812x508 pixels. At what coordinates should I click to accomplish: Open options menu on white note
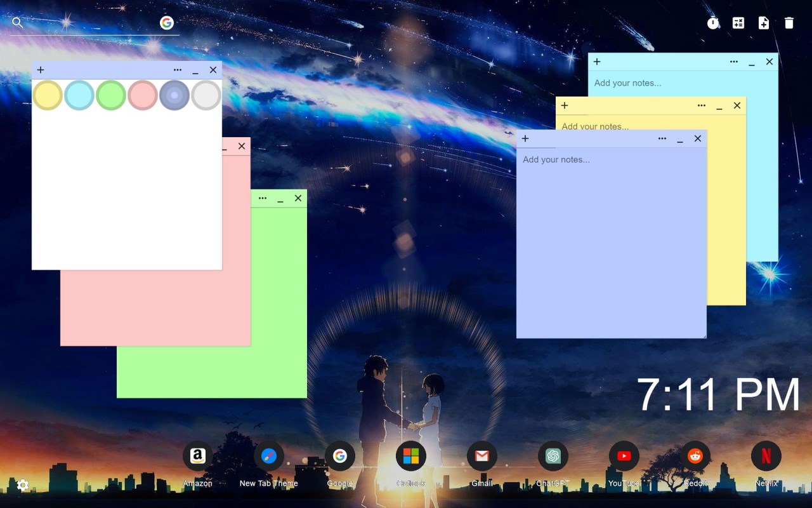(x=178, y=70)
